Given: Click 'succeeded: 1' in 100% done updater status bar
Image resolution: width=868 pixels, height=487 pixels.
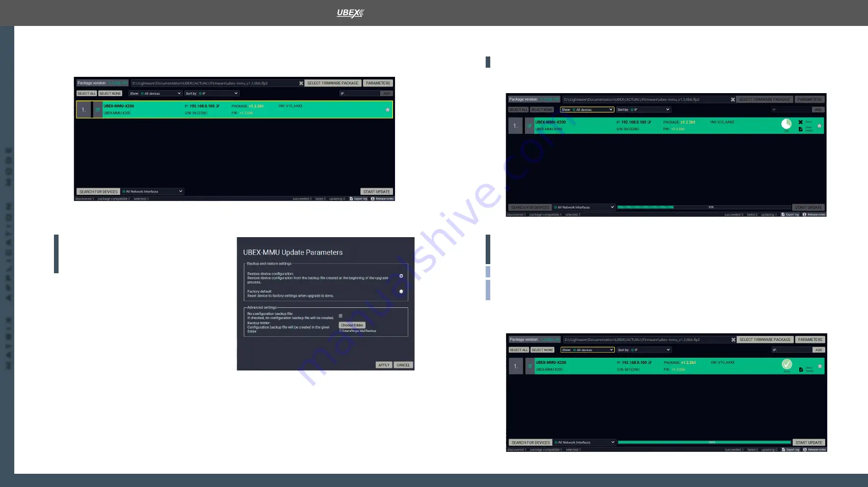Looking at the screenshot, I should (734, 449).
